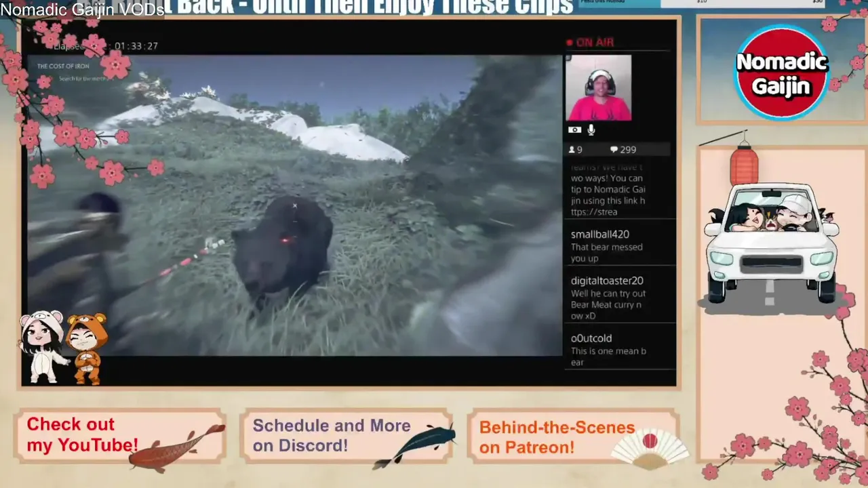Click the chibi character in orange bear costume

[x=87, y=348]
